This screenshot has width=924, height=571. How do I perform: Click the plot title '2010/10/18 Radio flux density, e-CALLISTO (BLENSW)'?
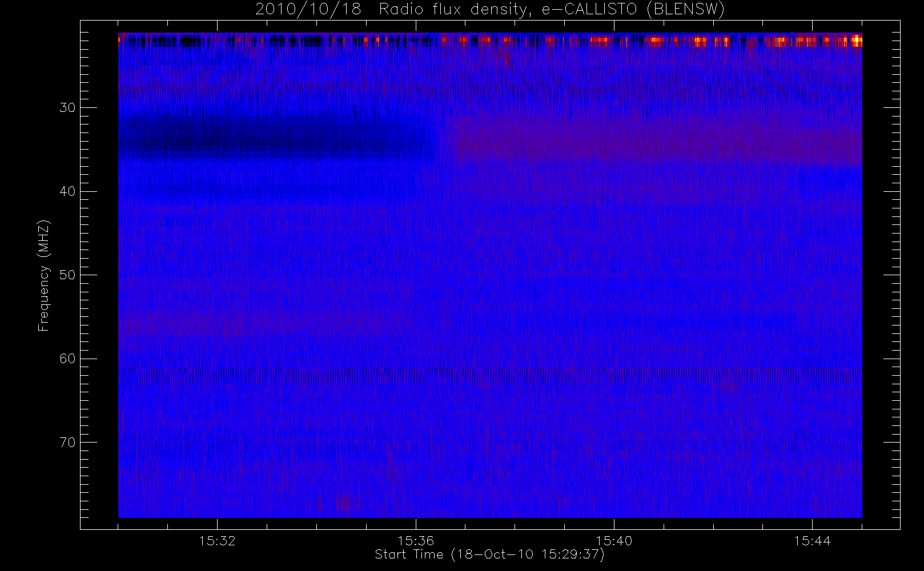[490, 10]
